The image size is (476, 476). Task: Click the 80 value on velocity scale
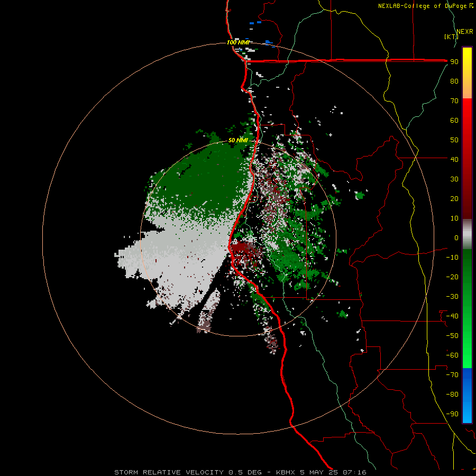click(x=454, y=81)
